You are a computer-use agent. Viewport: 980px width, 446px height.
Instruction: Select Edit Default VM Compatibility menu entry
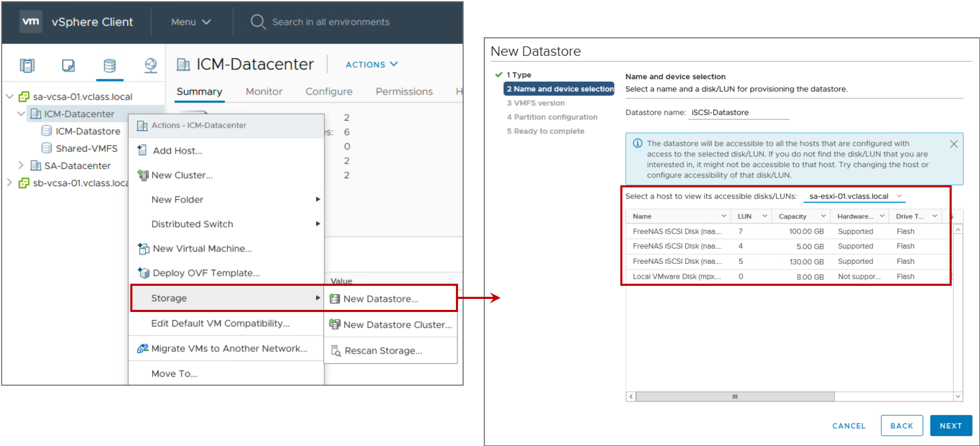[x=226, y=324]
